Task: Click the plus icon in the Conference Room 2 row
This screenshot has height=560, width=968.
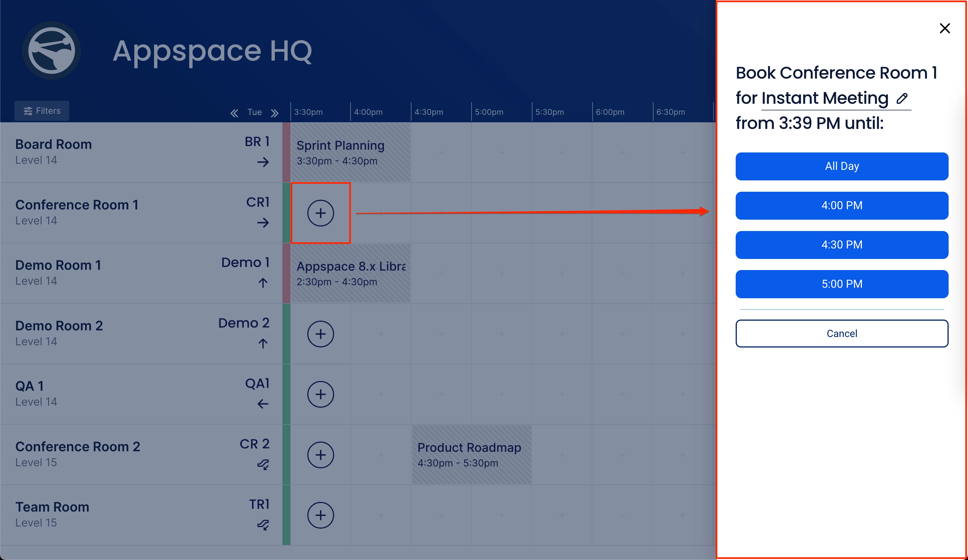Action: coord(320,455)
